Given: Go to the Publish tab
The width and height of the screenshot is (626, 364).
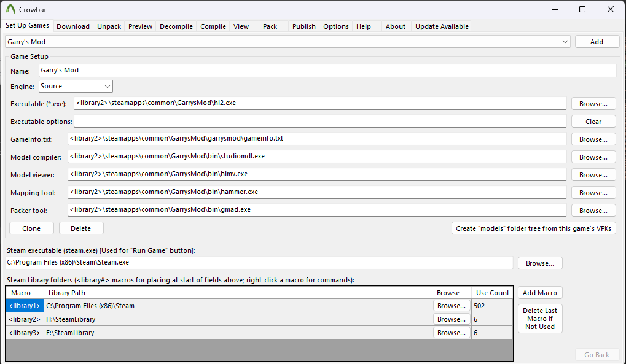Looking at the screenshot, I should (304, 26).
